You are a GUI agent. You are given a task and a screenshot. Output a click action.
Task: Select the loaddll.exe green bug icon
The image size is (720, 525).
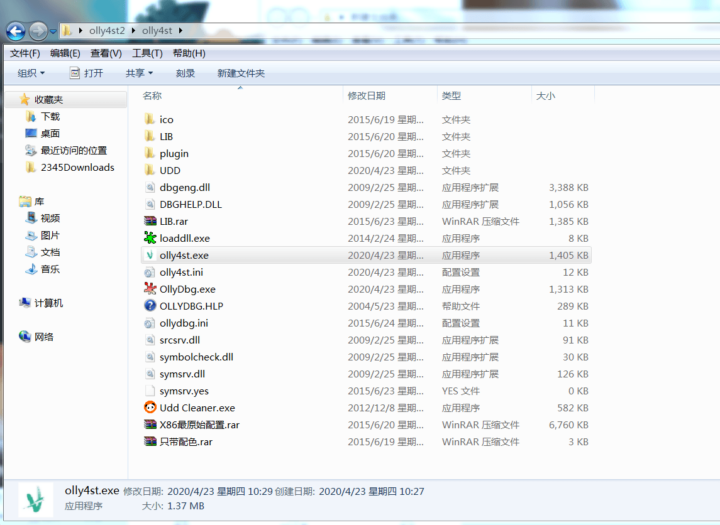point(150,238)
